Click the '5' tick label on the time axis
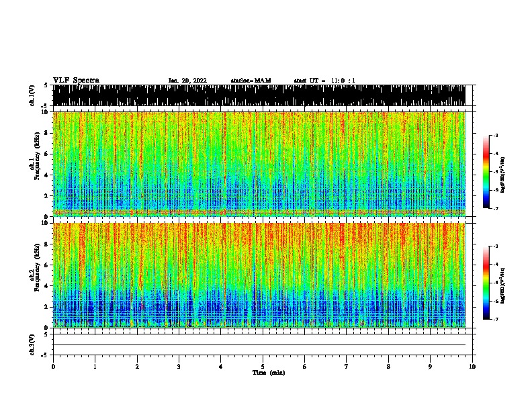This screenshot has height=411, width=532. tap(263, 367)
